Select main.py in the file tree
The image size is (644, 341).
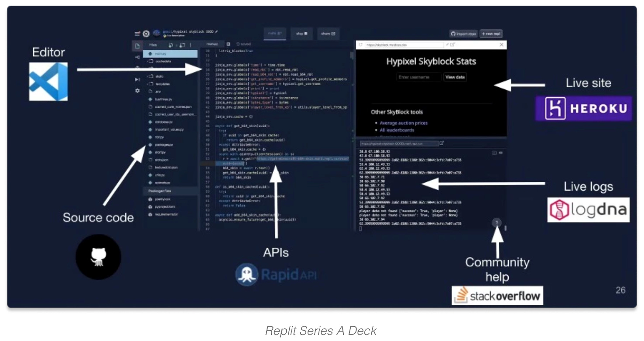[x=171, y=54]
